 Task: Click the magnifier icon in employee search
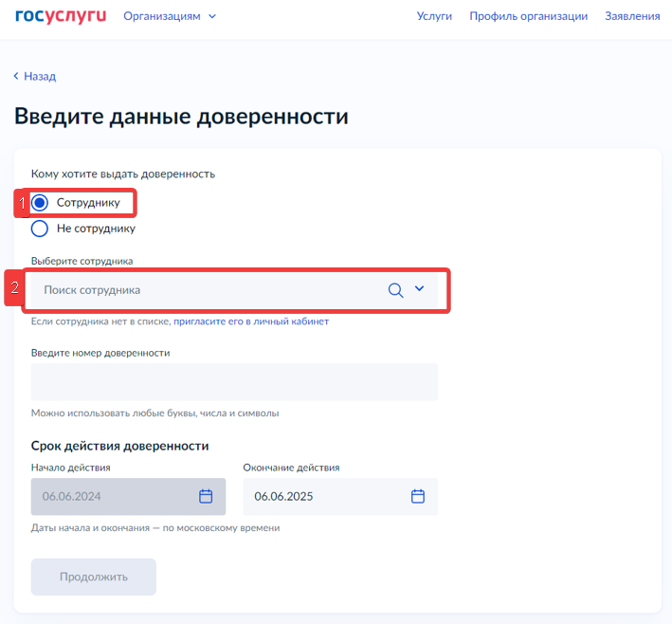(395, 290)
